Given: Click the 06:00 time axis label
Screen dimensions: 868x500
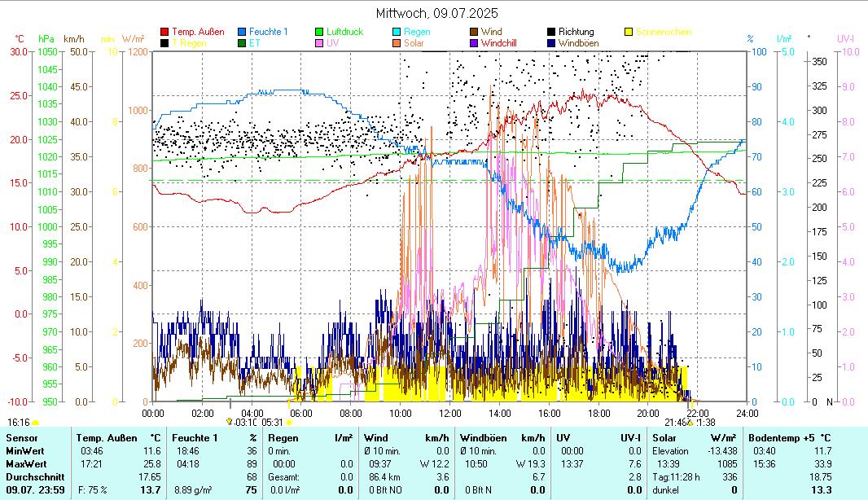Looking at the screenshot, I should (301, 413).
